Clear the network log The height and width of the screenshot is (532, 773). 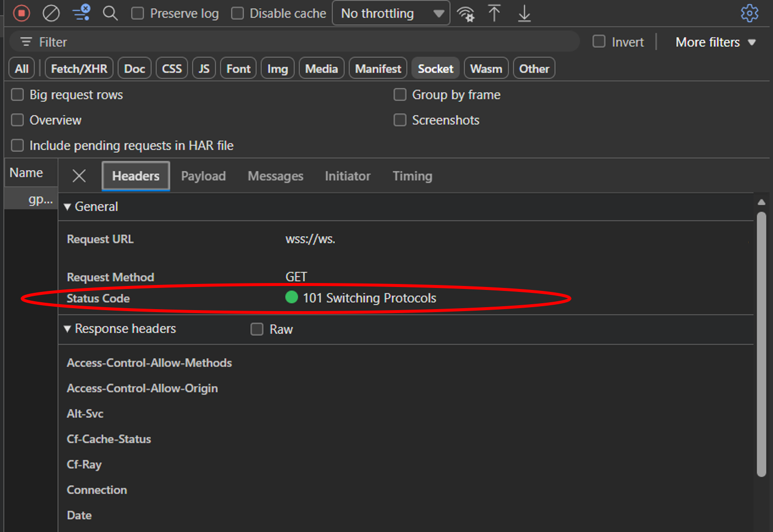(51, 13)
